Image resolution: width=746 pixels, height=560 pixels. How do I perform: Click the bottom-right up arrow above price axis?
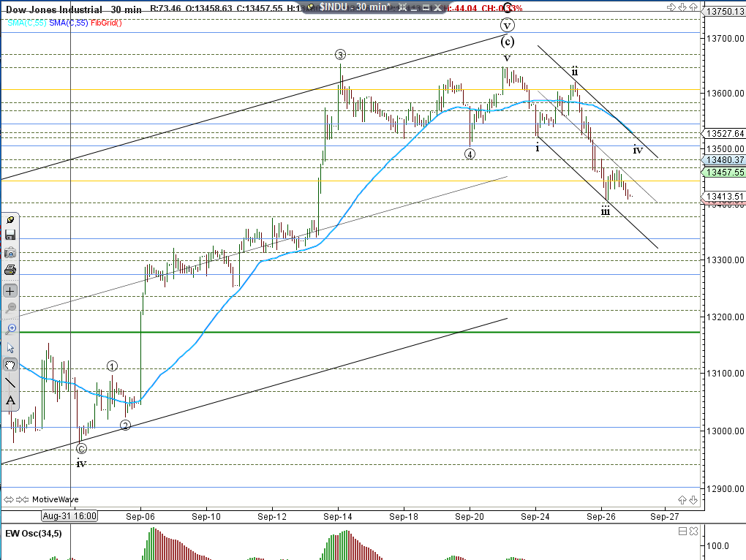pyautogui.click(x=682, y=499)
